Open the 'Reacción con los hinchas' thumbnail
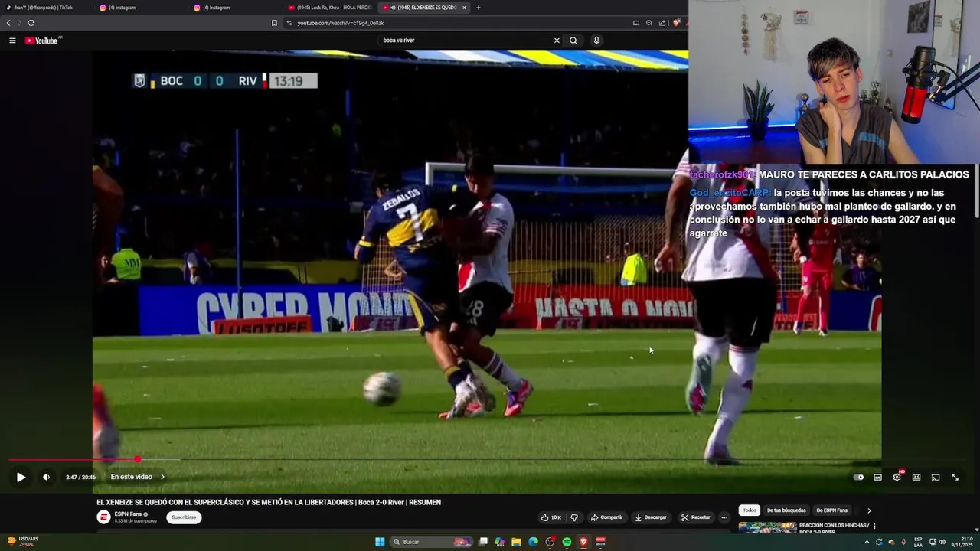Screen dimensions: 980x551 point(767,527)
